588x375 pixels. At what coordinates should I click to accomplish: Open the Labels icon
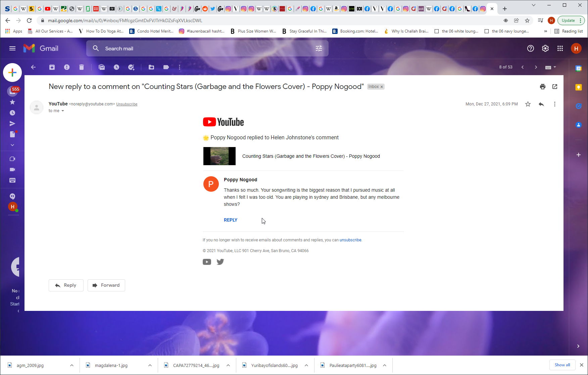click(x=166, y=67)
